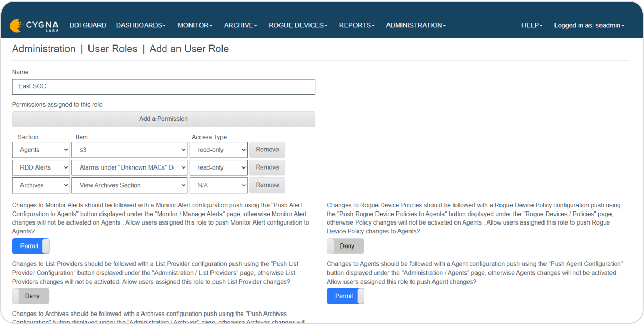Toggle Permit for Monitor Alert configuration push
Screen dimensions: 644x324
pyautogui.click(x=30, y=246)
